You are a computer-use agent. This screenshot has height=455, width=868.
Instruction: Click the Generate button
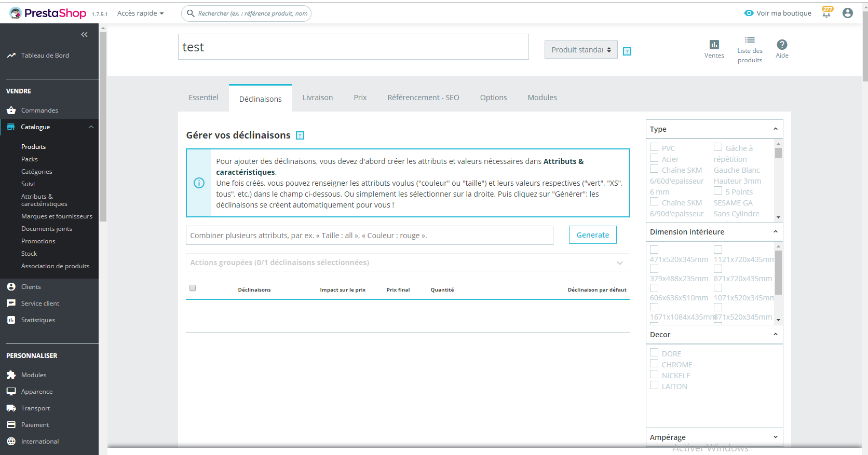[x=593, y=235]
